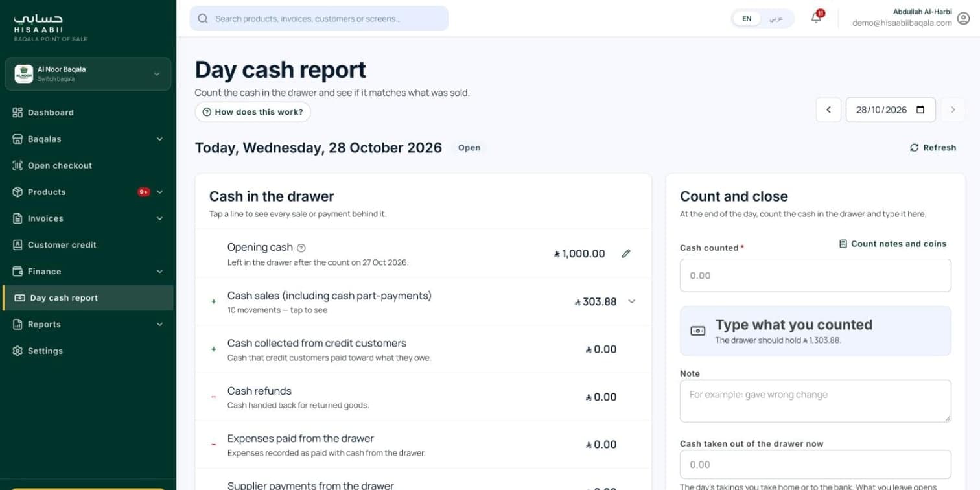Click the Expenses paid from the drawer line

(423, 445)
